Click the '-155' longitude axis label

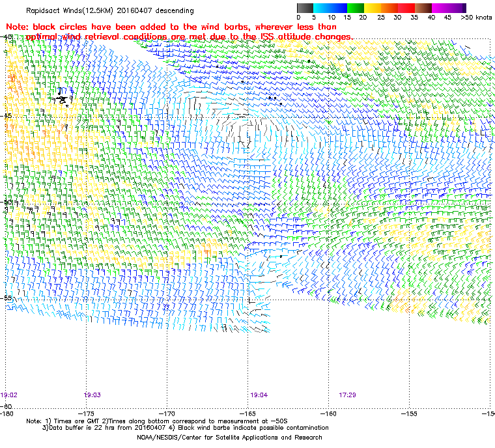tap(410, 413)
